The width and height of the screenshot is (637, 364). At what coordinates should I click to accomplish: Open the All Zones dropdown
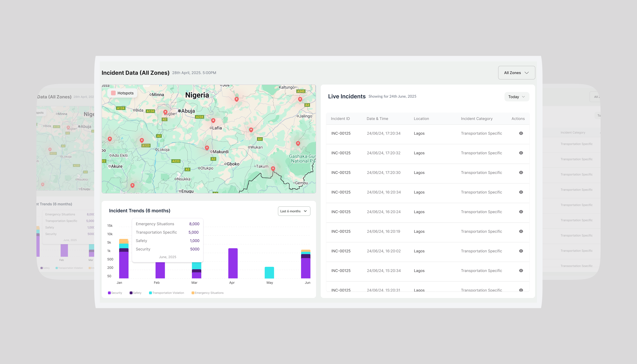(516, 73)
